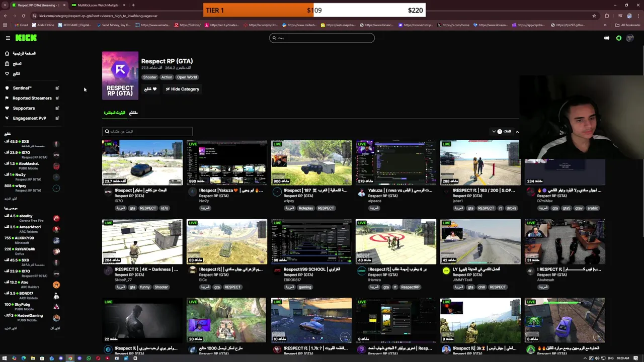This screenshot has height=362, width=644.
Task: Open ID7O stream thumbnail with 23.7K viewers
Action: pos(142,163)
